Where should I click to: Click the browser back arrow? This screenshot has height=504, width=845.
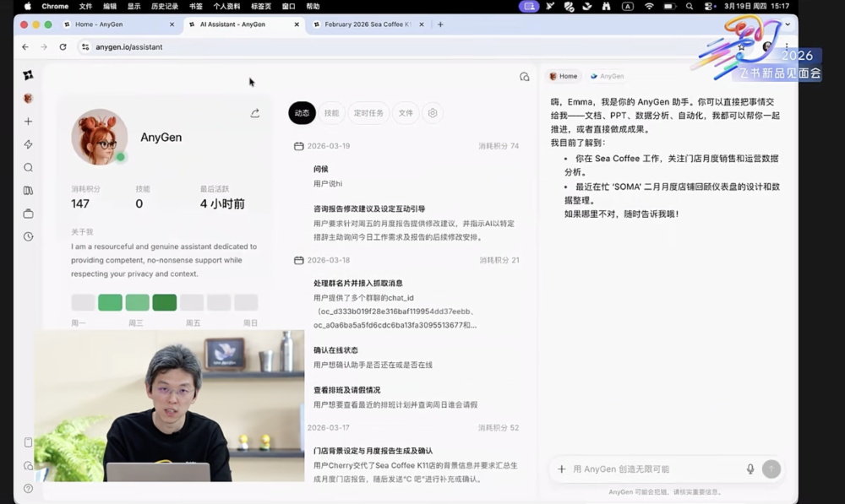point(25,46)
